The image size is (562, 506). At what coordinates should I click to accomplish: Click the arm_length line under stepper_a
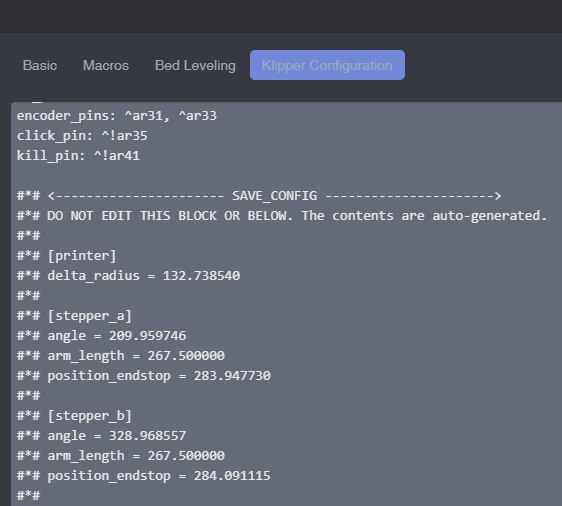pos(121,356)
